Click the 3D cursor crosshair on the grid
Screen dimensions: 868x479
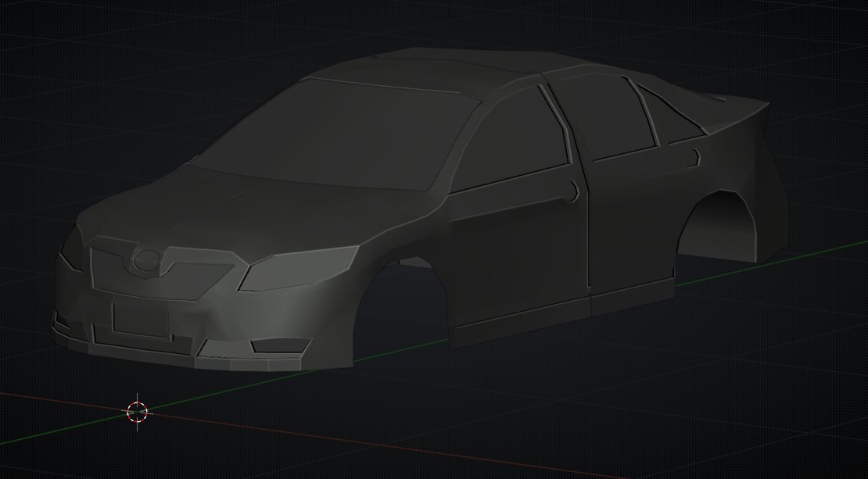[x=138, y=412]
